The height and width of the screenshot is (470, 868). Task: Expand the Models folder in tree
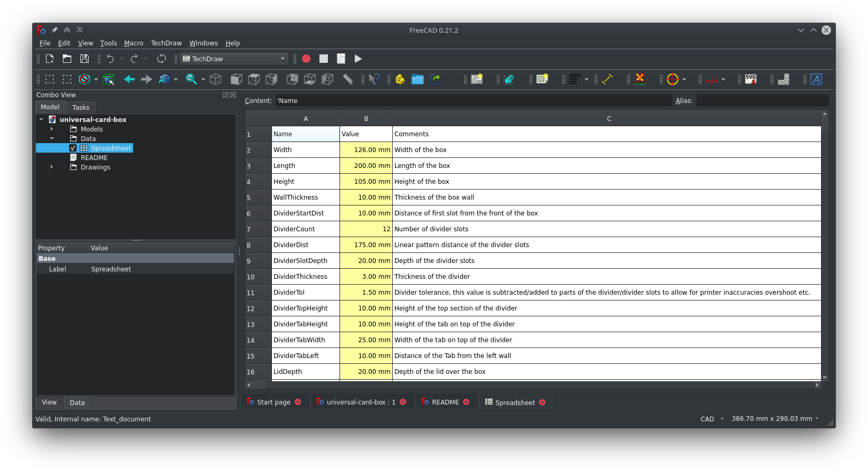pyautogui.click(x=52, y=129)
